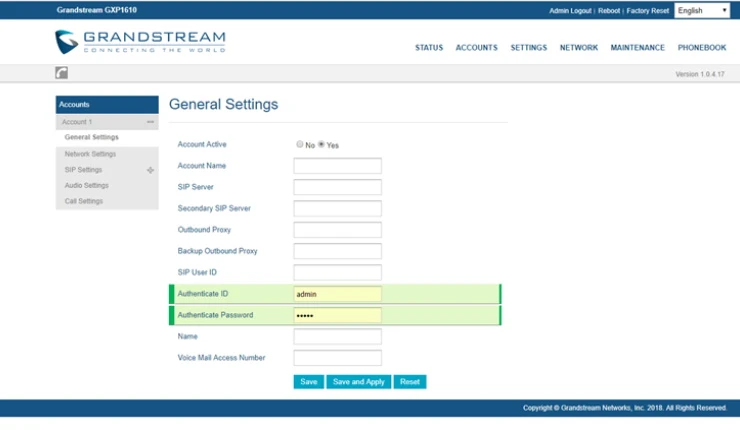Click the Reboot link

(609, 10)
